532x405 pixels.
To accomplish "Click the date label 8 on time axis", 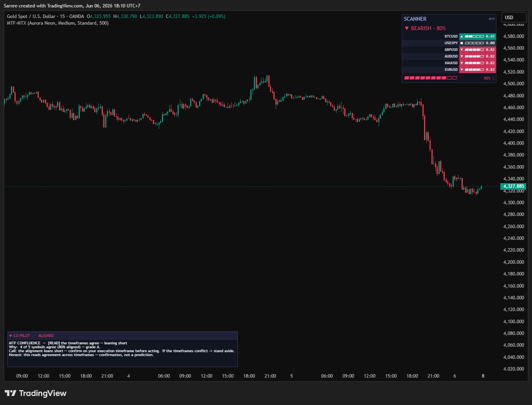I will tap(483, 376).
